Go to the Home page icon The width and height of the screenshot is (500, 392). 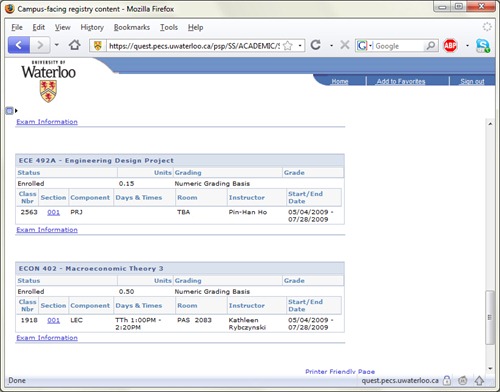(x=75, y=45)
